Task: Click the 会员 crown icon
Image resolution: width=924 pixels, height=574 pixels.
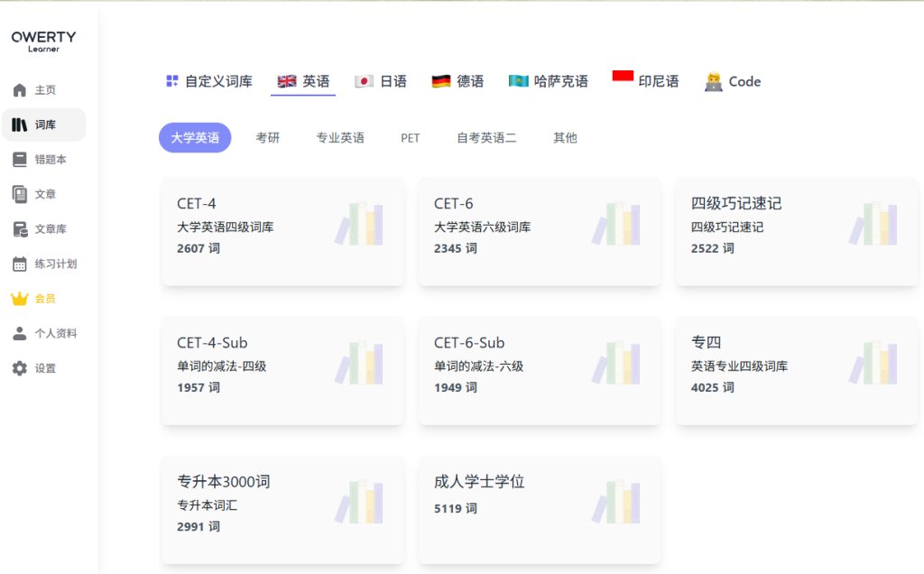Action: point(20,299)
